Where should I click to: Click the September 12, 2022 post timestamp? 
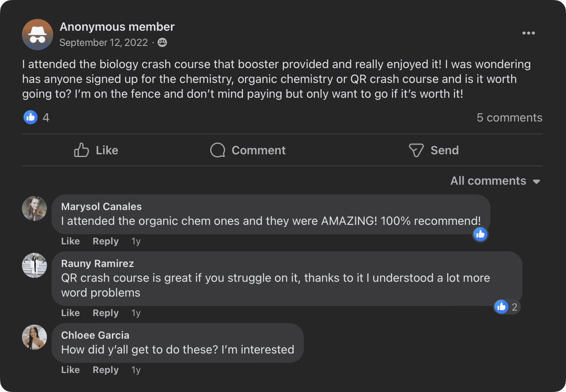click(104, 42)
